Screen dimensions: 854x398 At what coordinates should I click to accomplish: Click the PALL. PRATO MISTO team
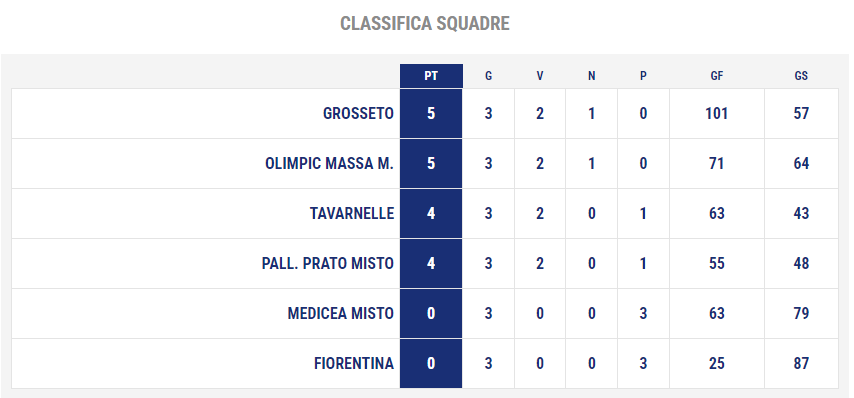pyautogui.click(x=328, y=264)
